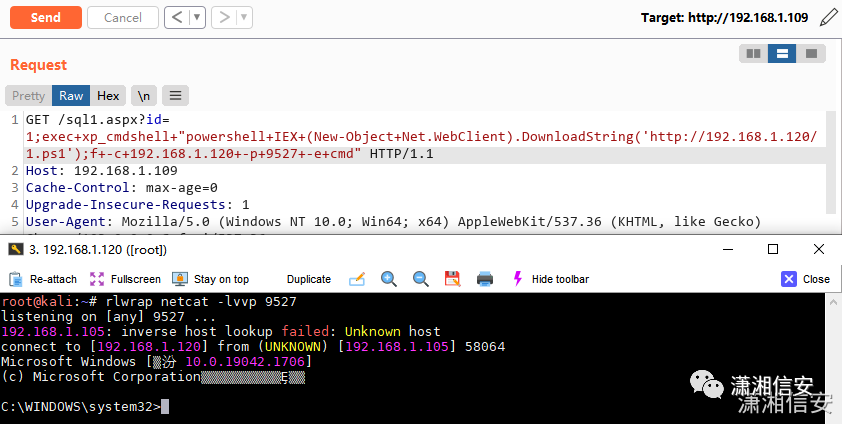Click the print icon in terminal toolbar

(485, 279)
